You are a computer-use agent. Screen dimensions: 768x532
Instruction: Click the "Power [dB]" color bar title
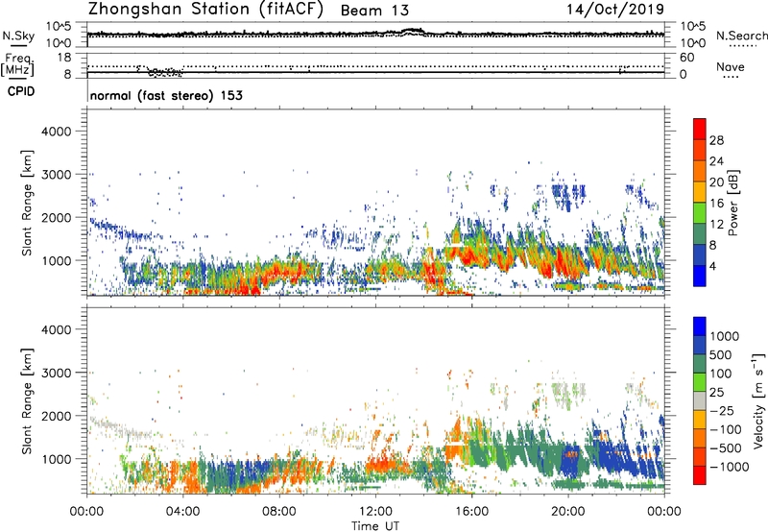tap(732, 203)
